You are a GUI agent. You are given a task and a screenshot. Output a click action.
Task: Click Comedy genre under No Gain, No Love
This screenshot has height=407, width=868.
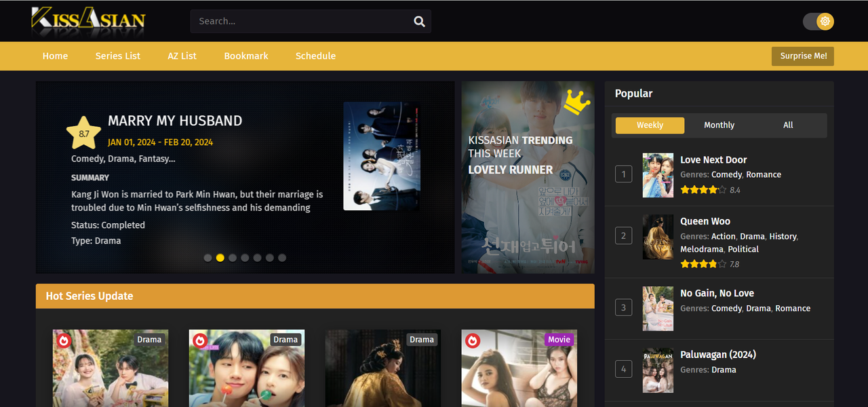point(726,308)
